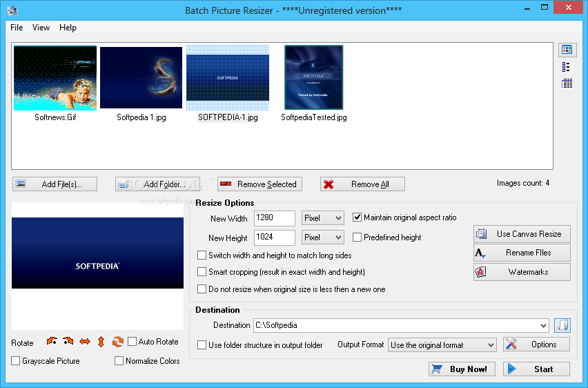Reset rotation with circular arrows icon

click(118, 342)
